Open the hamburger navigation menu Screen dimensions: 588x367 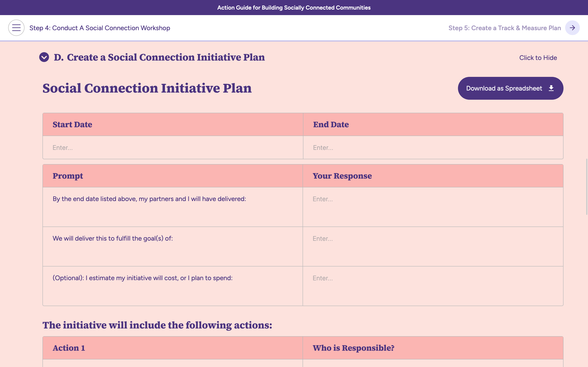pos(16,28)
